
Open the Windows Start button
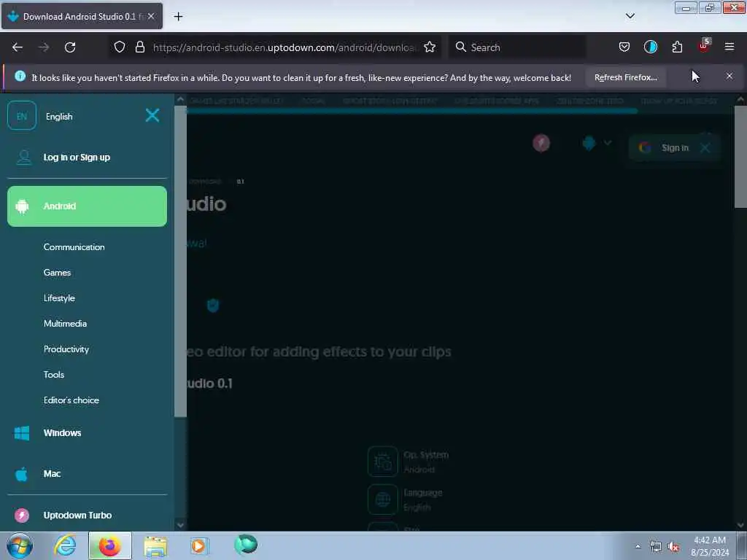20,545
